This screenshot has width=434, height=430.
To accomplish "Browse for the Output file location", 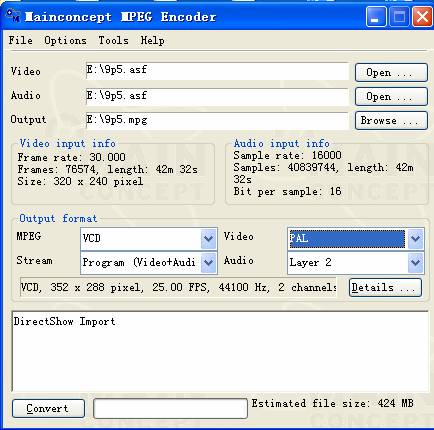I will coord(391,120).
